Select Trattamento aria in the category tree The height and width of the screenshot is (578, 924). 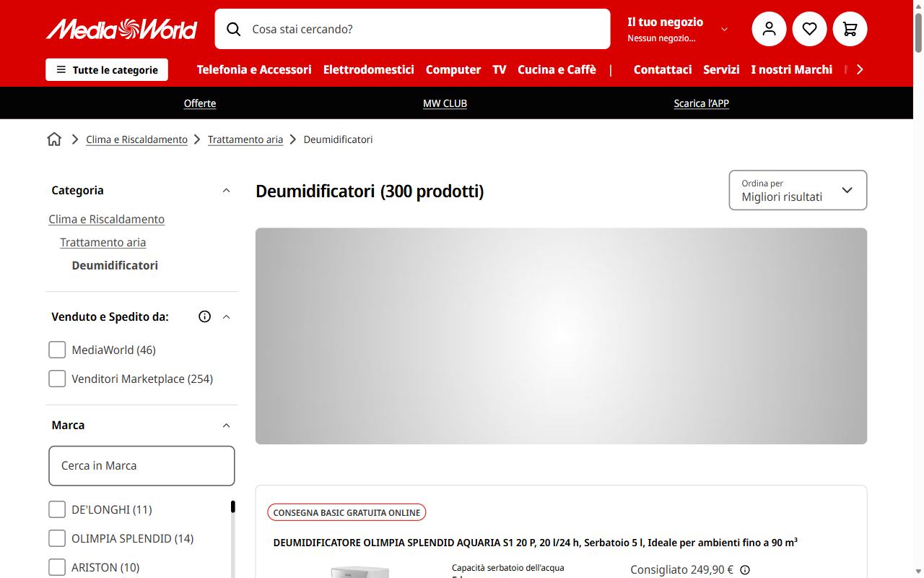pos(103,242)
